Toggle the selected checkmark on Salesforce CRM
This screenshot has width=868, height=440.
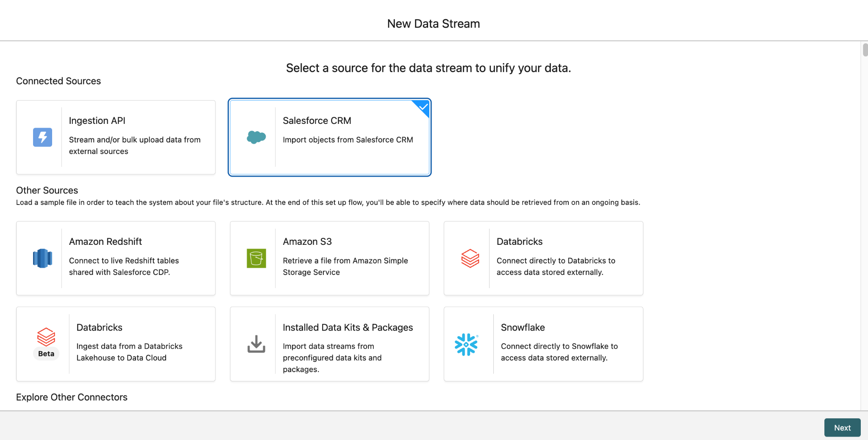(x=423, y=107)
